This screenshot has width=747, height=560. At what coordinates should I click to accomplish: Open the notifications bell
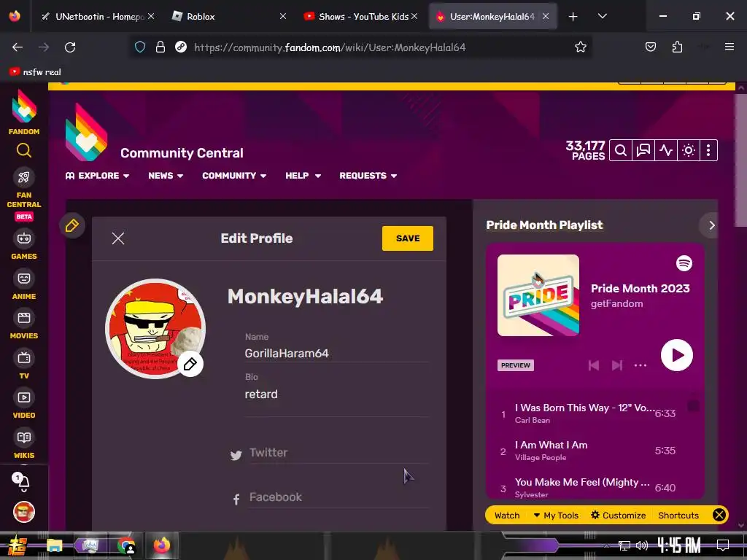[23, 483]
